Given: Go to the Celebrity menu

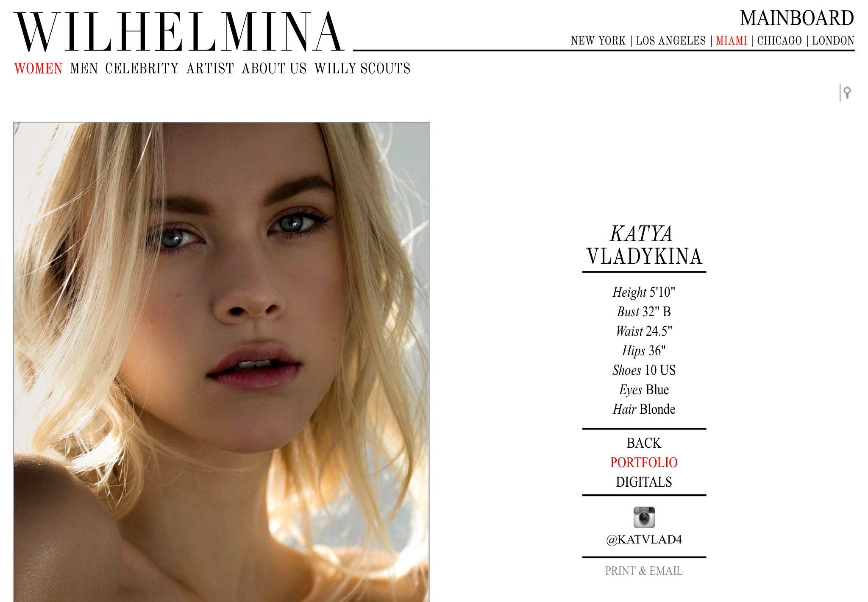Looking at the screenshot, I should tap(142, 68).
